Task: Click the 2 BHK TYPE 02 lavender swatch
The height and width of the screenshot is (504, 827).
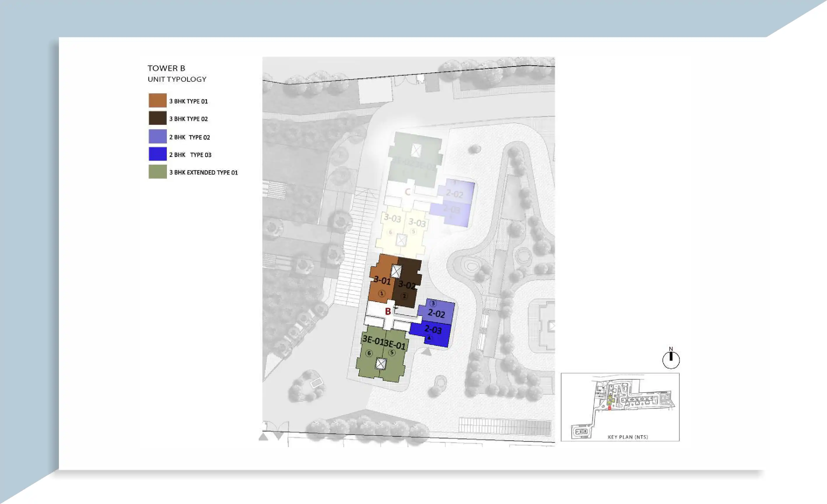Action: [x=157, y=136]
